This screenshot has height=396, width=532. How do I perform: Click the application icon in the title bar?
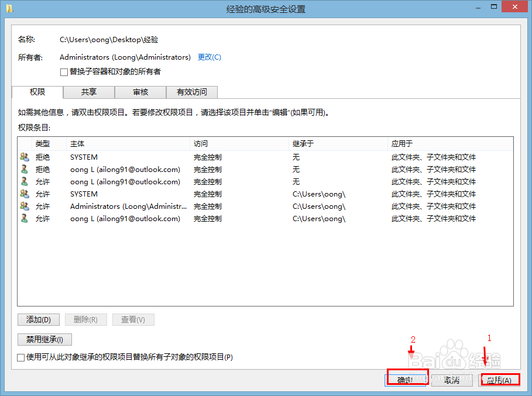[x=9, y=6]
